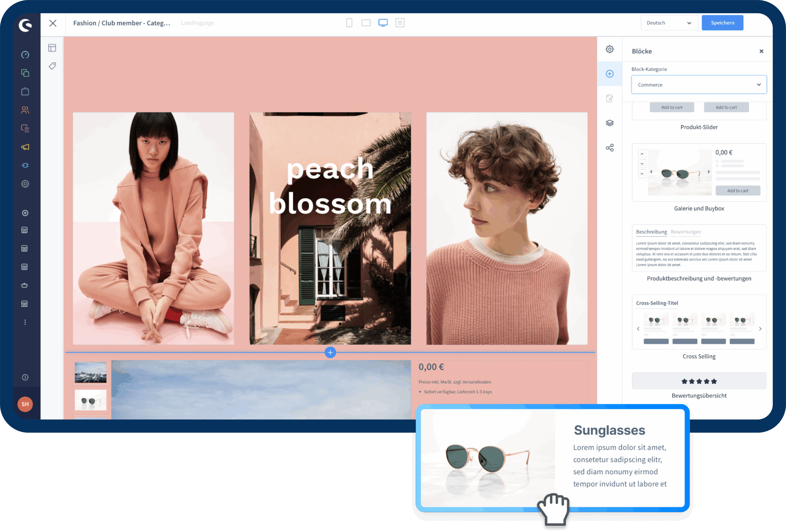
Task: Open Customers section in left sidebar
Action: coord(25,110)
